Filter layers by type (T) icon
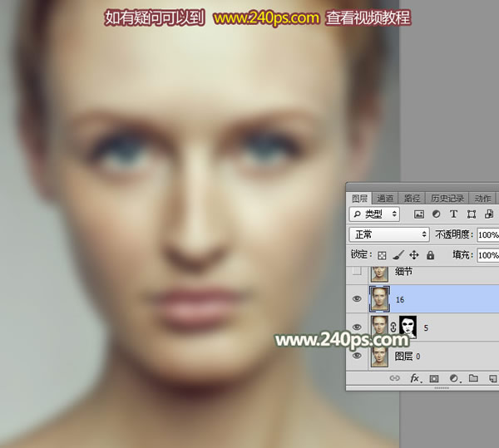The width and height of the screenshot is (499, 448). tap(453, 214)
